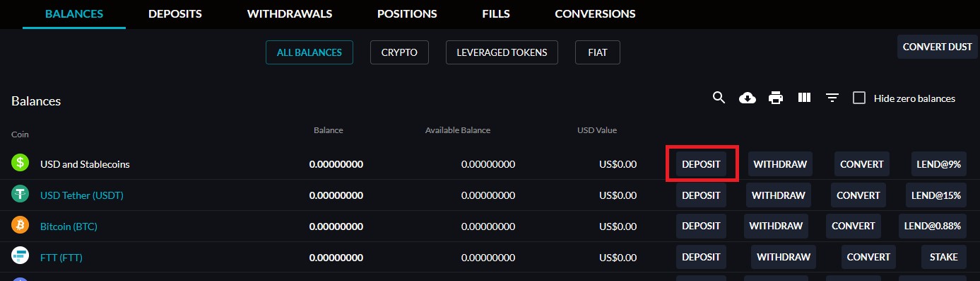Open the Bitcoin (BTC) link
The height and width of the screenshot is (281, 980).
pyautogui.click(x=69, y=226)
